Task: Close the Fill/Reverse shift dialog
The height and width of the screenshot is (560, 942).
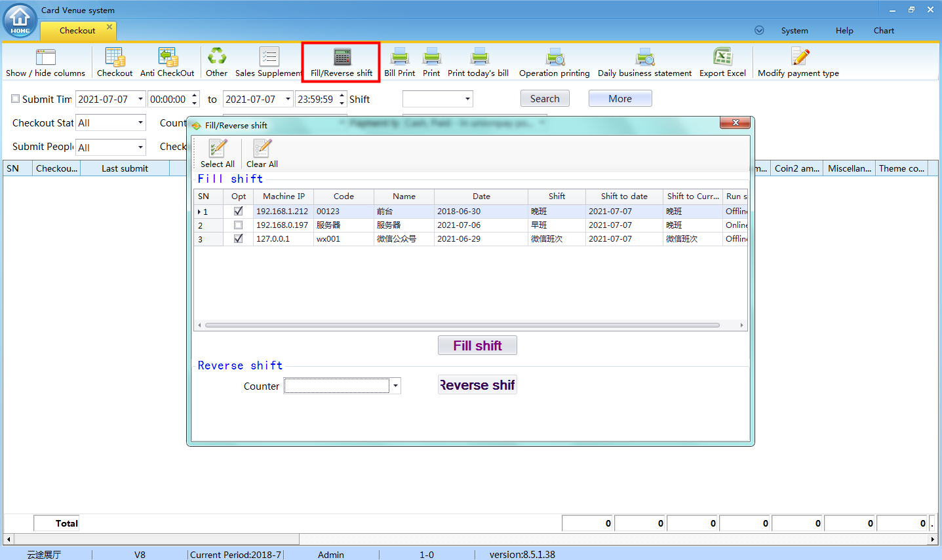Action: click(736, 122)
